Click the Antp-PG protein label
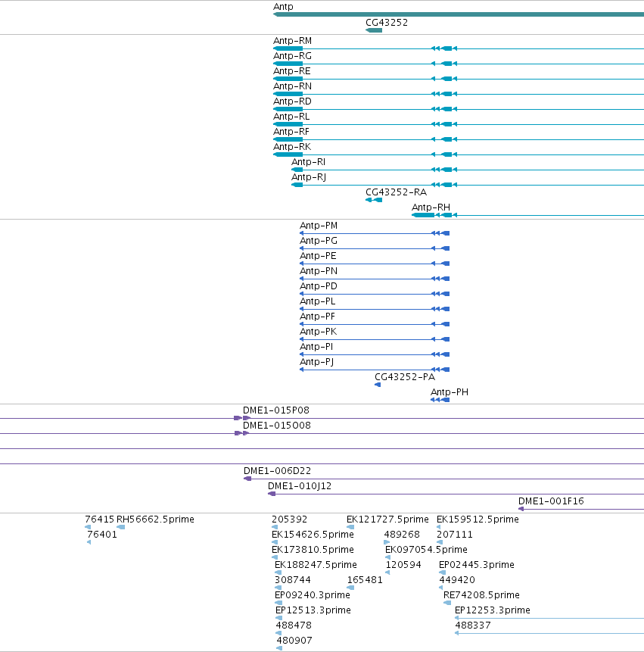Viewport: 644px width, 652px height. [x=319, y=241]
